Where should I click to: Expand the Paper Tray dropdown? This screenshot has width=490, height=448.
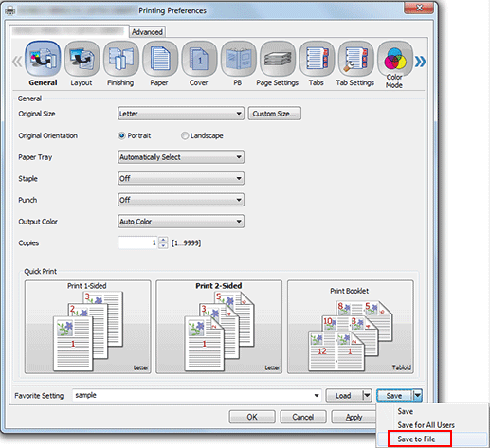tap(181, 157)
